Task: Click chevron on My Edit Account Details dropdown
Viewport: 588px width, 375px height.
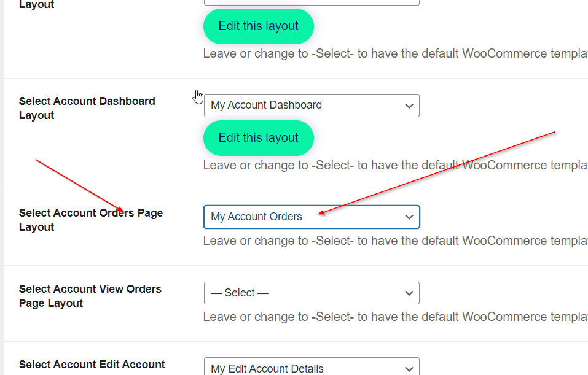Action: pos(409,369)
